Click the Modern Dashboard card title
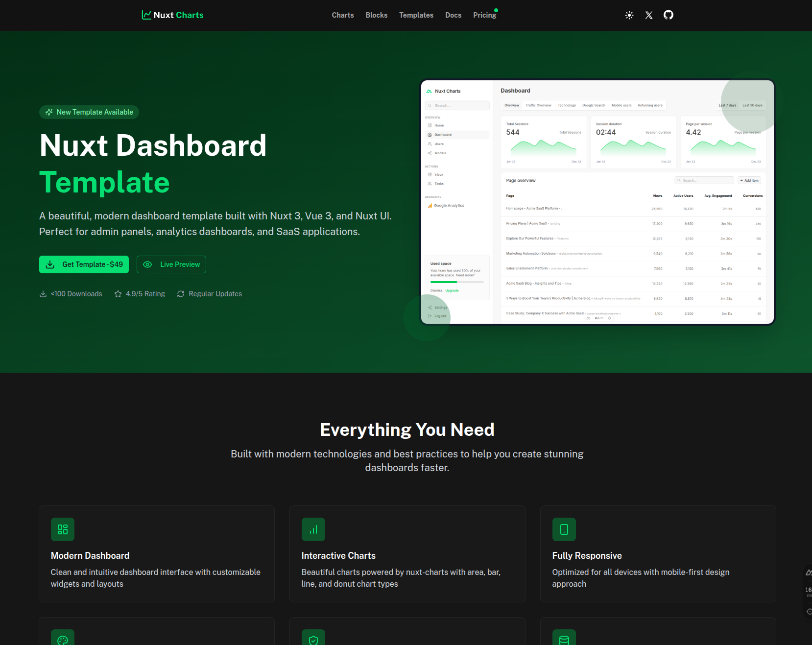 (x=90, y=556)
